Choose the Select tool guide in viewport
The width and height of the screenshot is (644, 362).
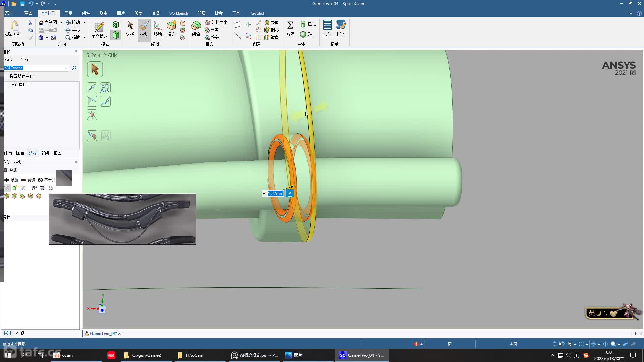[95, 69]
